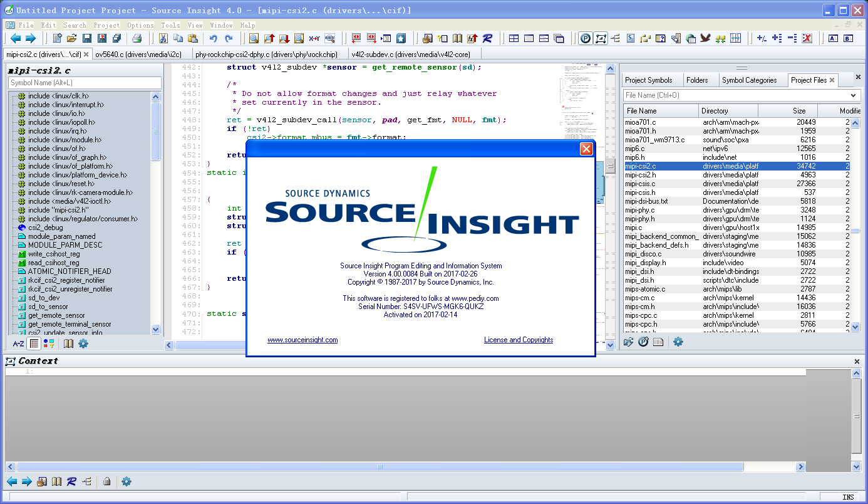Close the About dialog with red X
Viewport: 868px width, 504px height.
tap(586, 149)
